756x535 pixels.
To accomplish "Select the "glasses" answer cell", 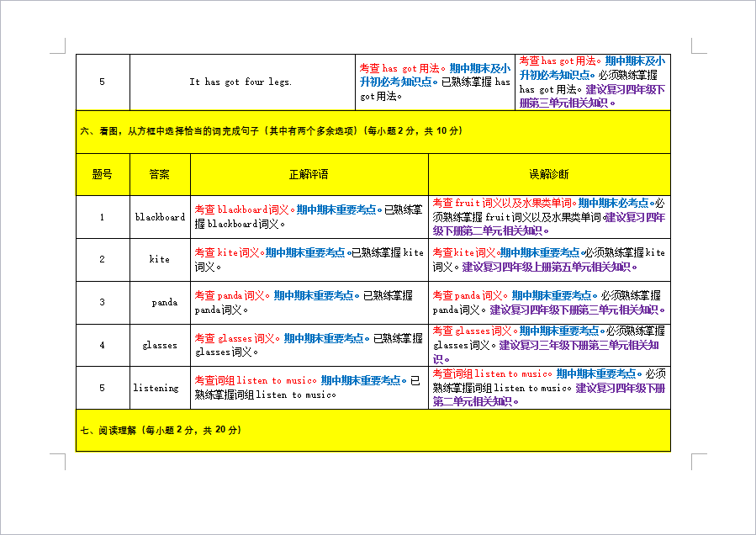I will pyautogui.click(x=160, y=345).
